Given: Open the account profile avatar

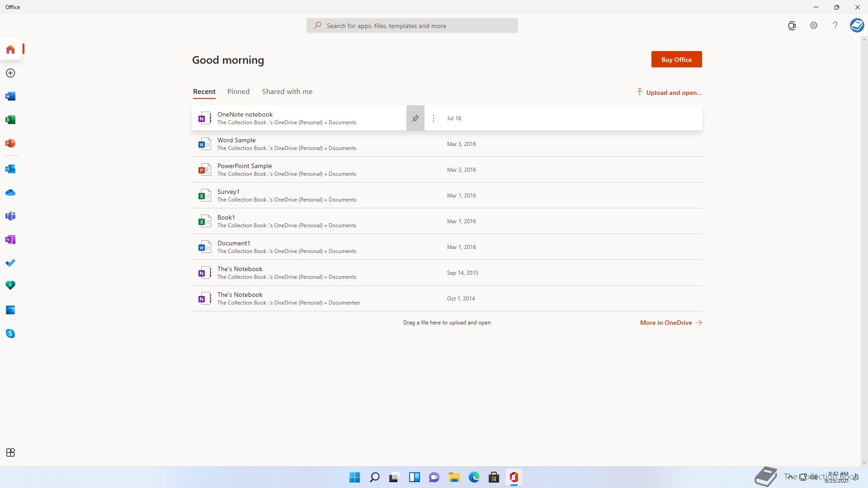Looking at the screenshot, I should tap(857, 25).
